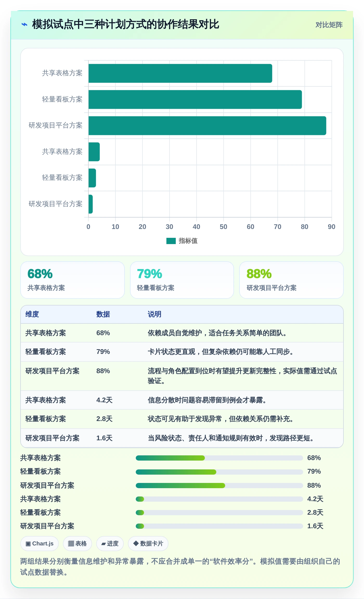Click the small 4.2 bar for 共享表格方案 in the chart
Image resolution: width=364 pixels, height=599 pixels.
pos(94,152)
